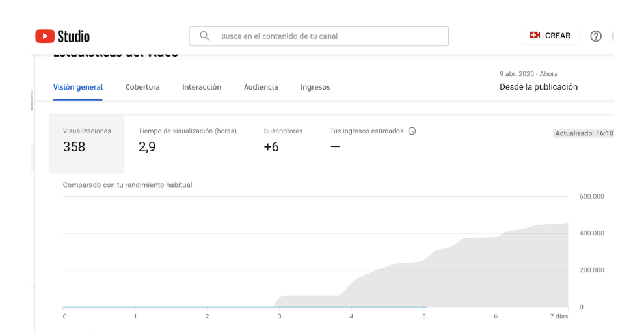Viewport: 644px width, 334px height.
Task: Click the gray typical performance chart area
Action: pos(455,273)
